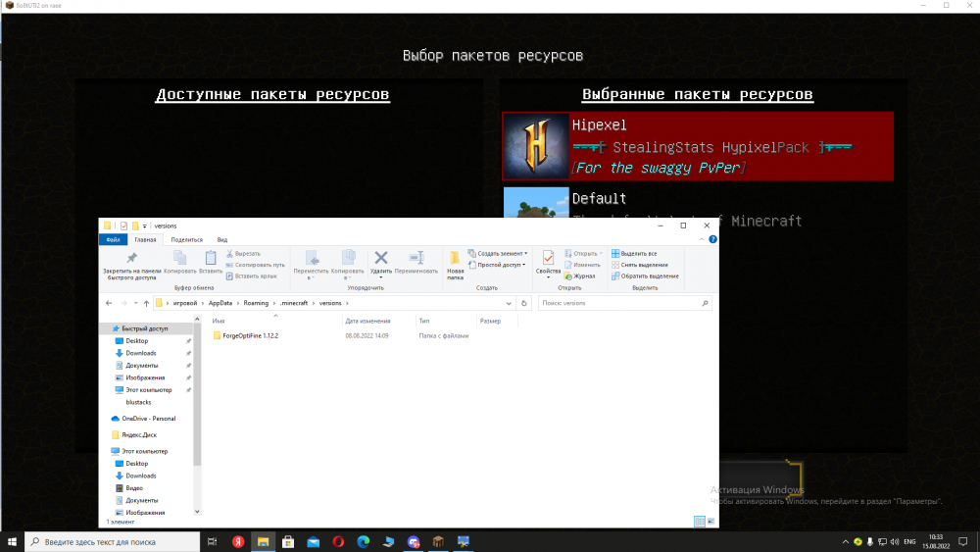Screen dimensions: 980x552
Task: Open Microsoft Edge from taskbar
Action: [x=364, y=541]
